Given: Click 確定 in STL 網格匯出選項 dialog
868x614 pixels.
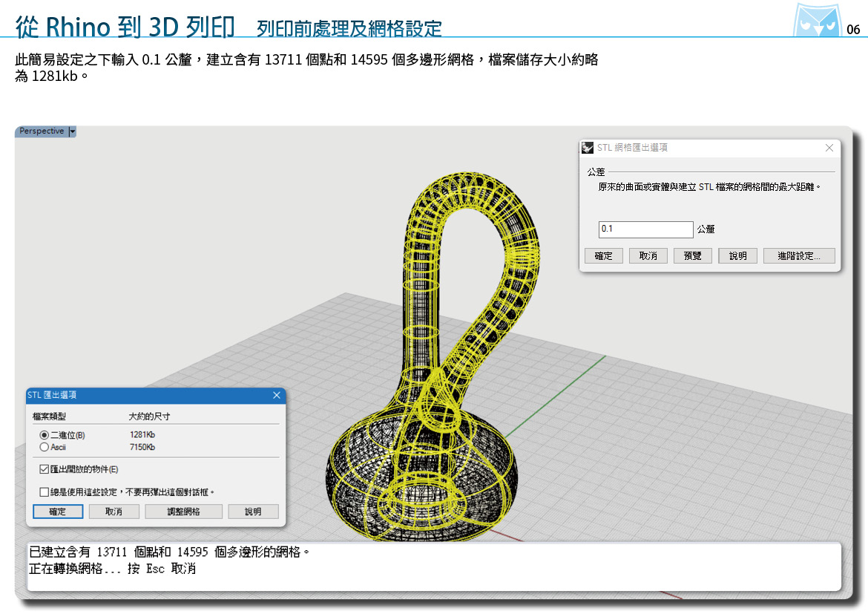Looking at the screenshot, I should 604,255.
